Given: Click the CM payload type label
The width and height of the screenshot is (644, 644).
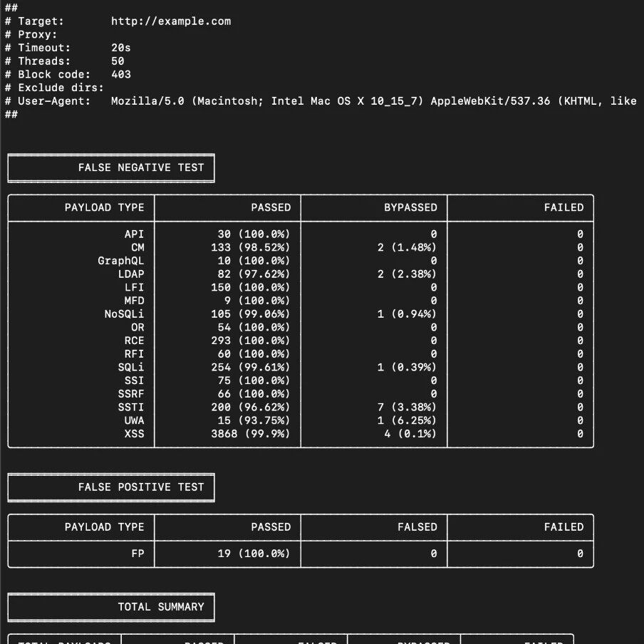Looking at the screenshot, I should point(137,247).
